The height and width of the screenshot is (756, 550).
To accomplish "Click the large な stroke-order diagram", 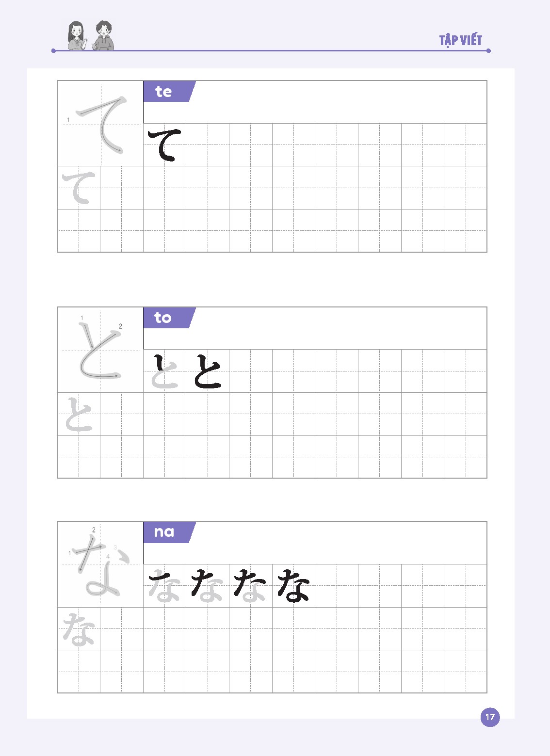I will click(x=100, y=564).
